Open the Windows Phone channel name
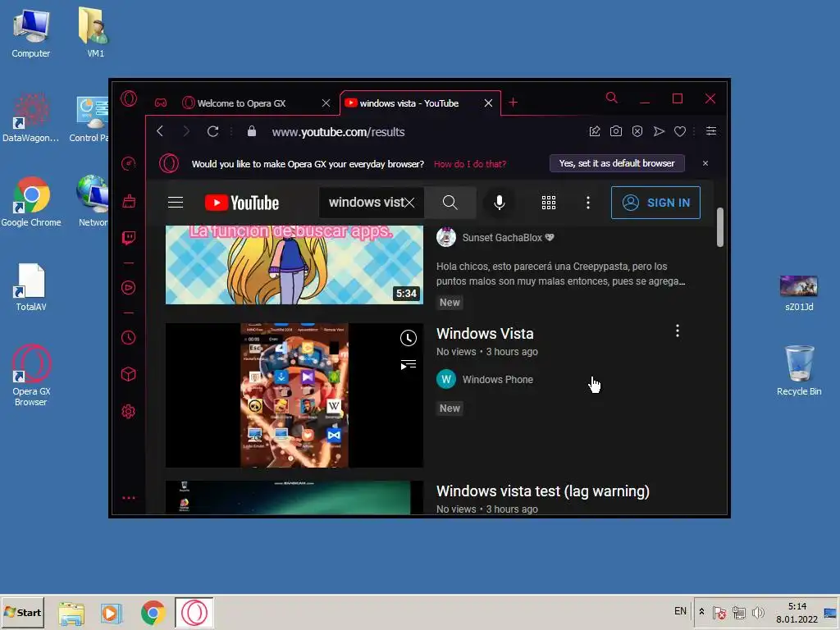 click(x=498, y=379)
